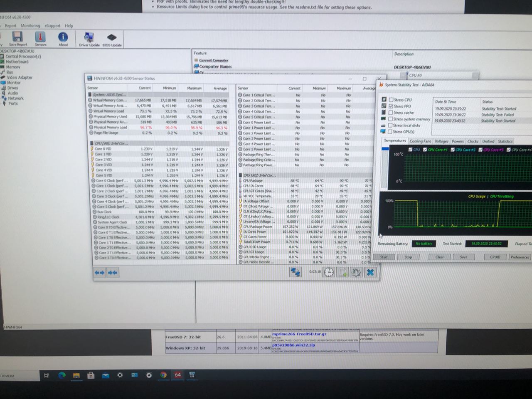532x399 pixels.
Task: Click the photo viewer icon on the taskbar
Action: click(x=134, y=375)
